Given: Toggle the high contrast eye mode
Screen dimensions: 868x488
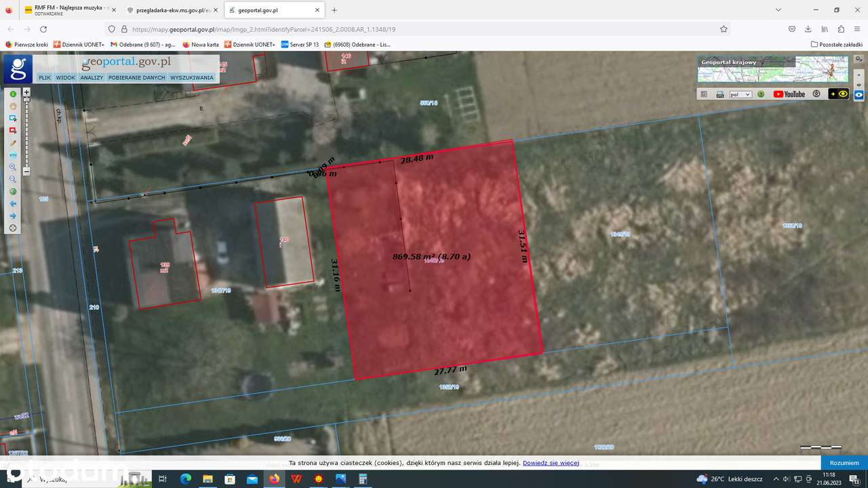Looking at the screenshot, I should tap(838, 94).
